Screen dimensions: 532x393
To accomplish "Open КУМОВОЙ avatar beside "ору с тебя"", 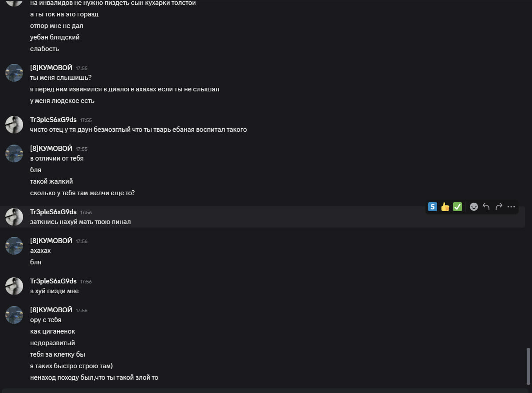I will point(14,315).
